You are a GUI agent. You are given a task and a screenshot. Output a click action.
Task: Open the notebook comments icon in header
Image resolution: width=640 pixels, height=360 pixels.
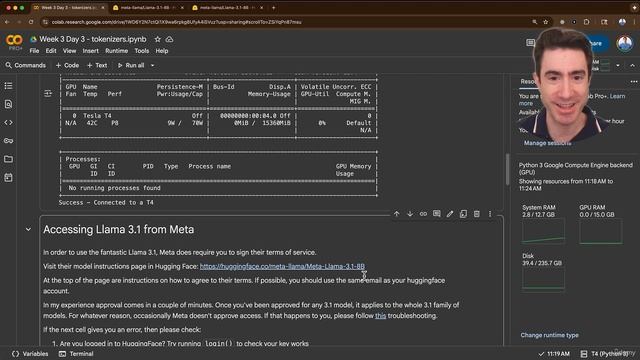tap(530, 42)
